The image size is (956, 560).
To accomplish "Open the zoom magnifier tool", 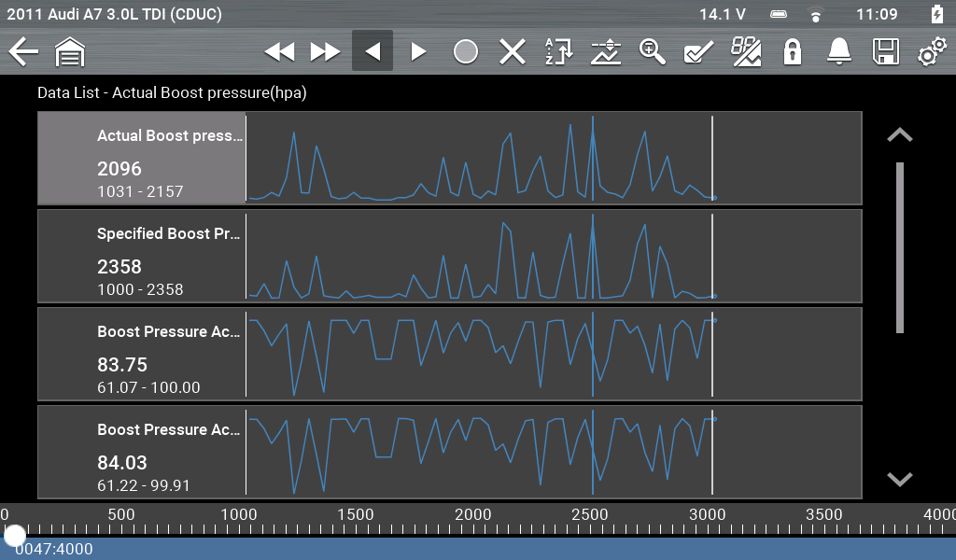I will click(x=652, y=51).
